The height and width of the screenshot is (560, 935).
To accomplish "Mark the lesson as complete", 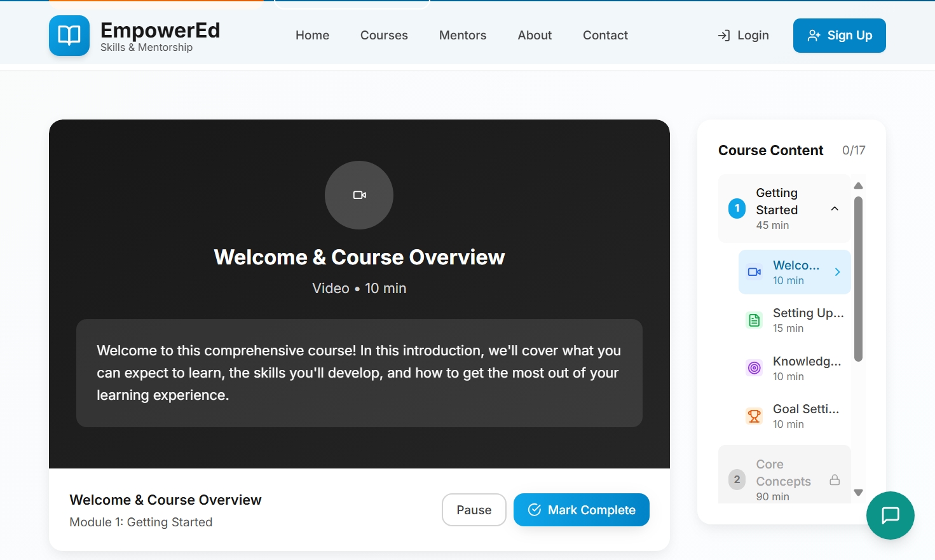I will click(x=582, y=510).
